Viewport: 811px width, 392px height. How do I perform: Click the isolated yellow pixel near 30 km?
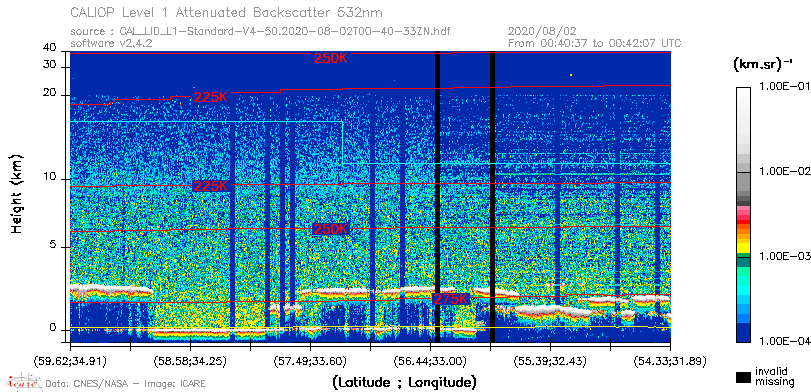click(571, 76)
